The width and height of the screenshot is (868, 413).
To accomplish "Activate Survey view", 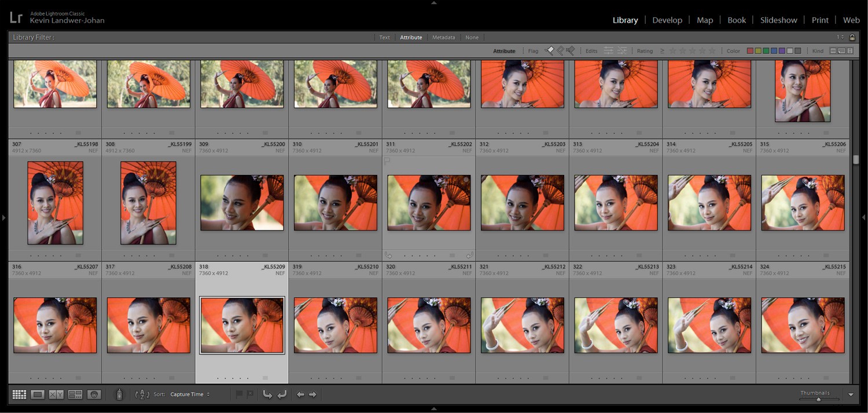I will tap(75, 394).
